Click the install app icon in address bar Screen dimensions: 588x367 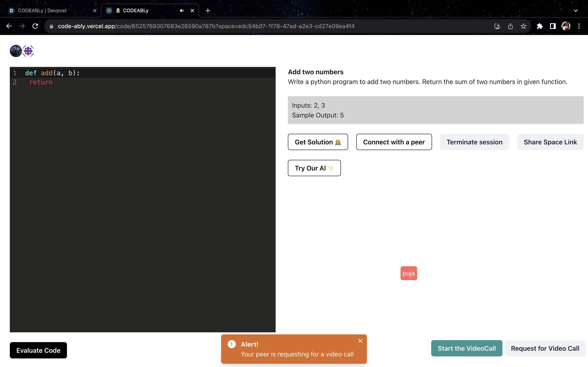click(x=497, y=26)
